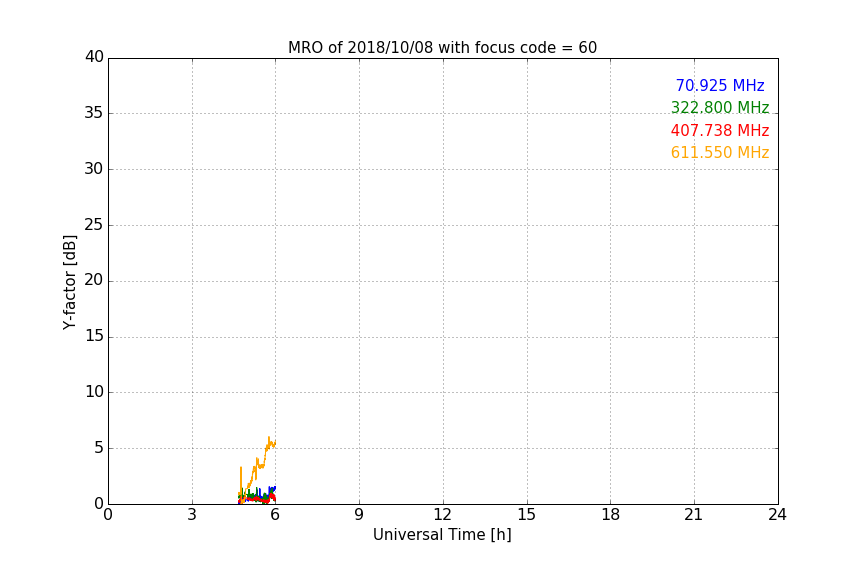Click the x-axis tick label 18
The image size is (864, 576).
[611, 515]
